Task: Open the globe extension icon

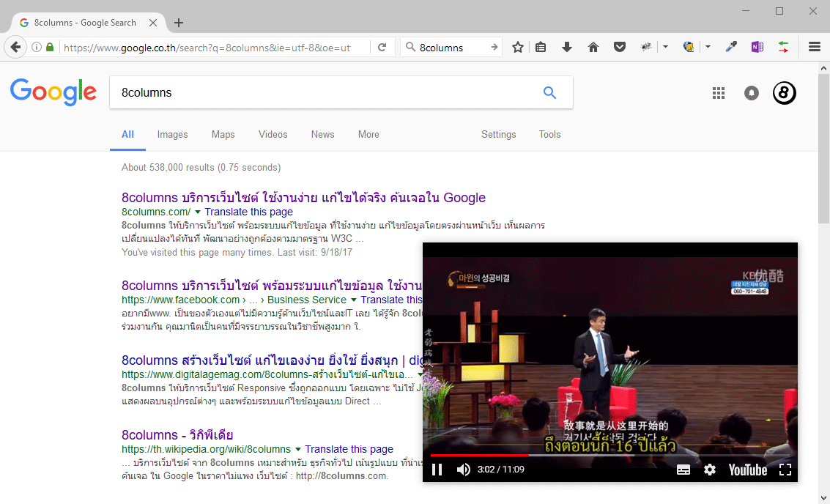Action: point(688,47)
